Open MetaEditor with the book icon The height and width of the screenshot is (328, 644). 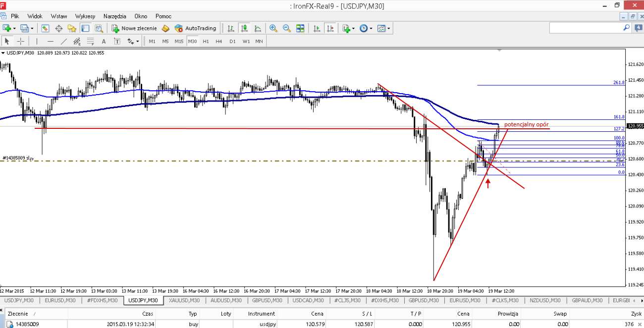(x=165, y=28)
